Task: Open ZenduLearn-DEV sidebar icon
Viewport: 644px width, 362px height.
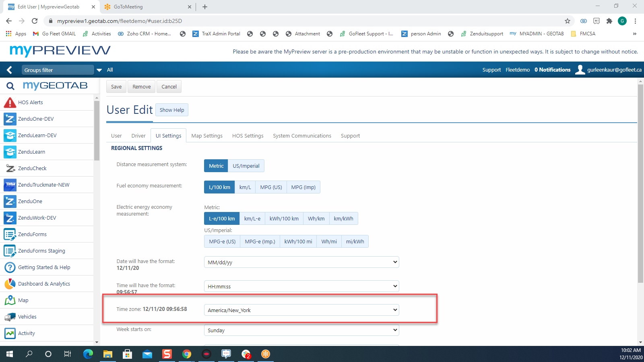Action: tap(10, 136)
